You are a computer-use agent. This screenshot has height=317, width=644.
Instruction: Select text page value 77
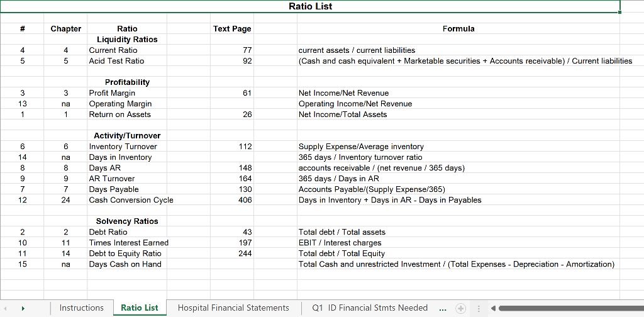tap(232, 50)
